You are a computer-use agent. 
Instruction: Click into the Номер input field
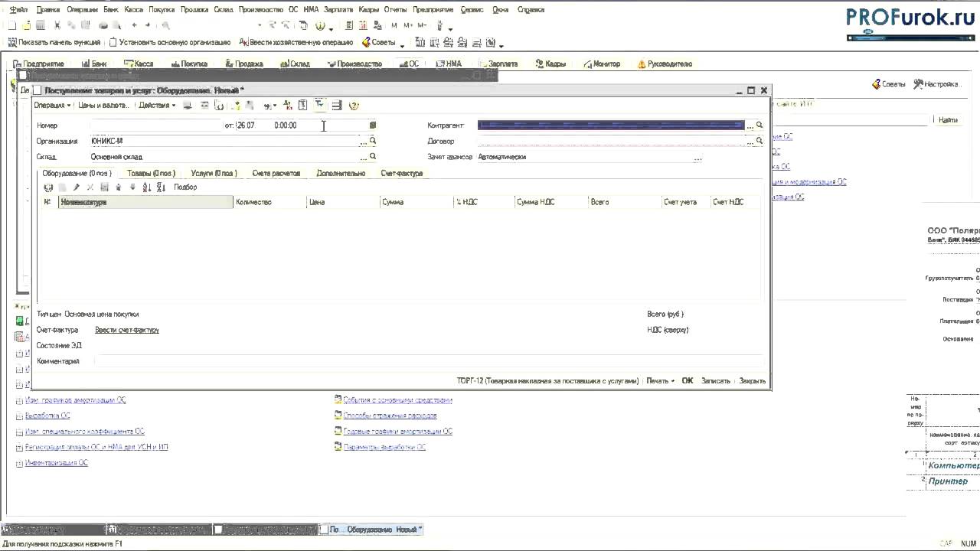coord(155,125)
